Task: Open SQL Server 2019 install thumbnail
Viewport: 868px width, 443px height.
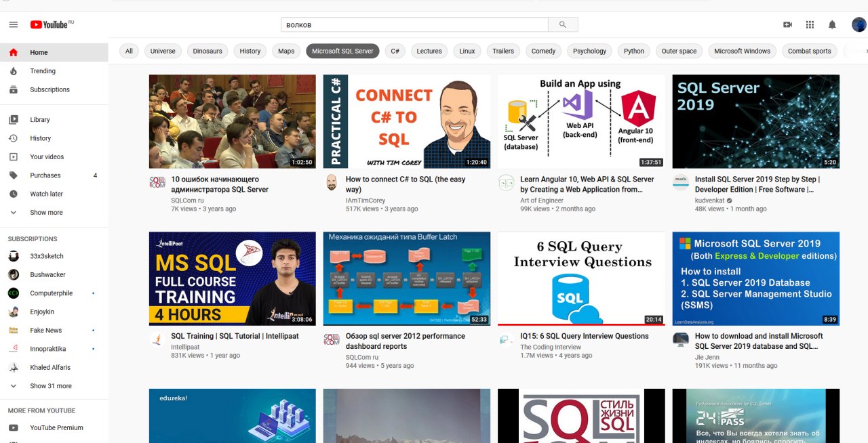Action: click(x=756, y=121)
